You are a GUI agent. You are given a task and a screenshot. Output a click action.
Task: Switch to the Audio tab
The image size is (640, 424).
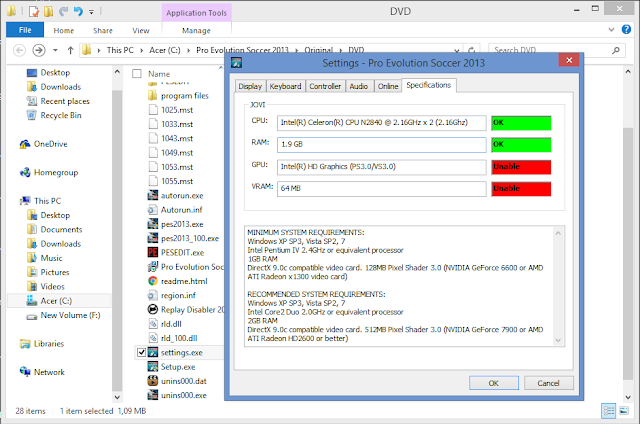[x=359, y=86]
